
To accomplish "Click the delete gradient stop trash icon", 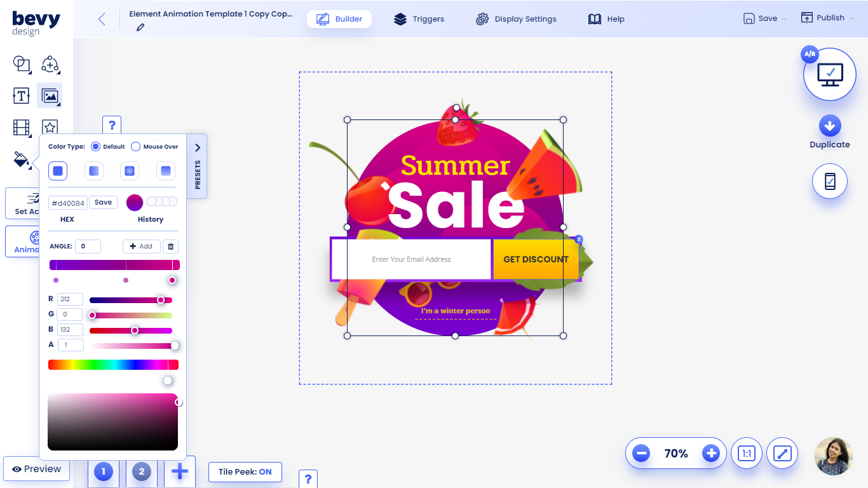I will point(170,246).
